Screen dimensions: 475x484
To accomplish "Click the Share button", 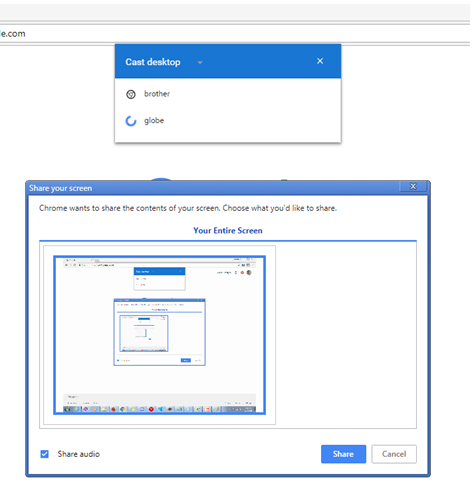I will tap(343, 454).
